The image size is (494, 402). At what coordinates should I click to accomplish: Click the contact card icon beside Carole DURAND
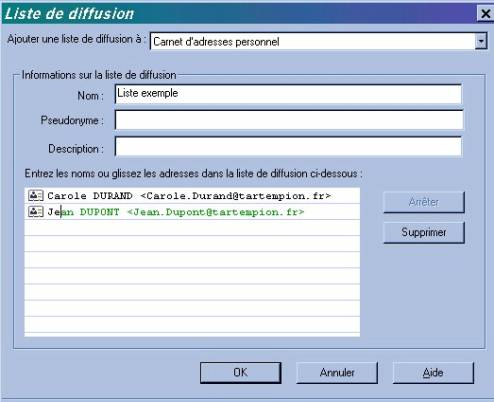click(36, 195)
